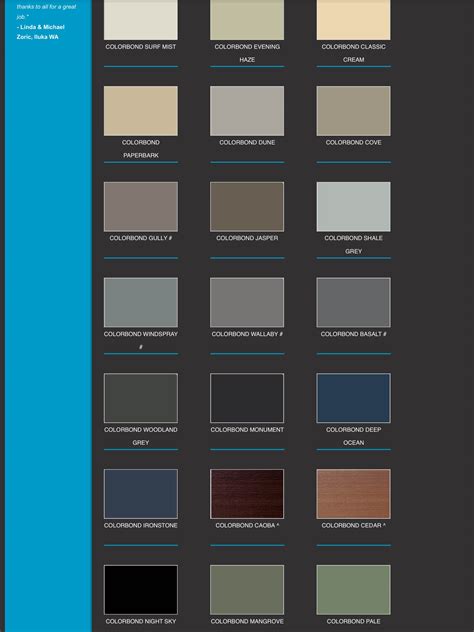The image size is (474, 632).
Task: Click the 'COLORBOND EVENING HAZE' label
Action: point(247,53)
